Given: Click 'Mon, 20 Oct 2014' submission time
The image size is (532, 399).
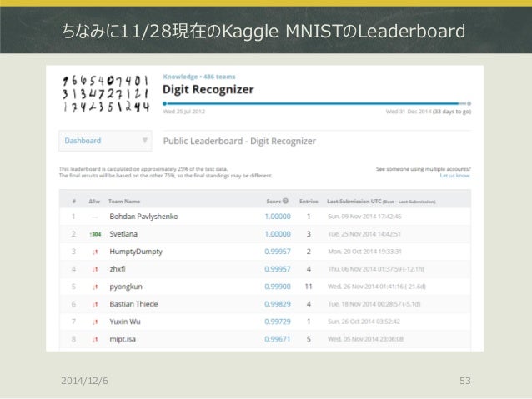Looking at the screenshot, I should coord(364,252).
